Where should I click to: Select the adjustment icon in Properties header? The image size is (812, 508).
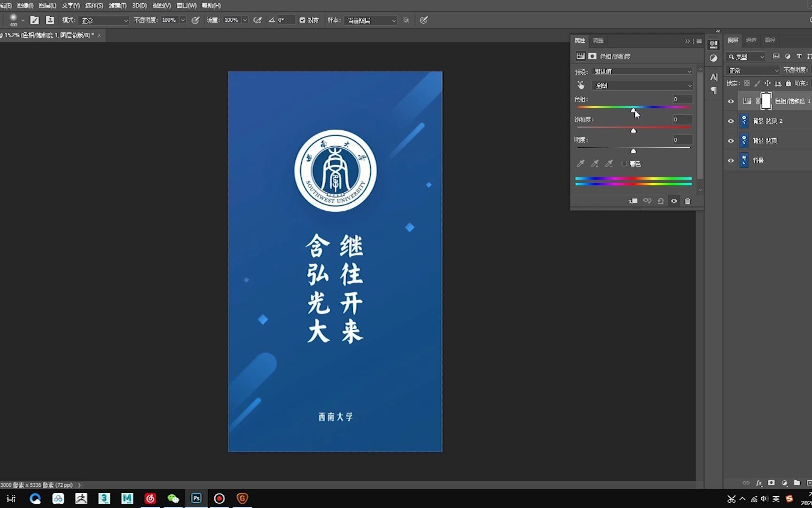tap(581, 56)
